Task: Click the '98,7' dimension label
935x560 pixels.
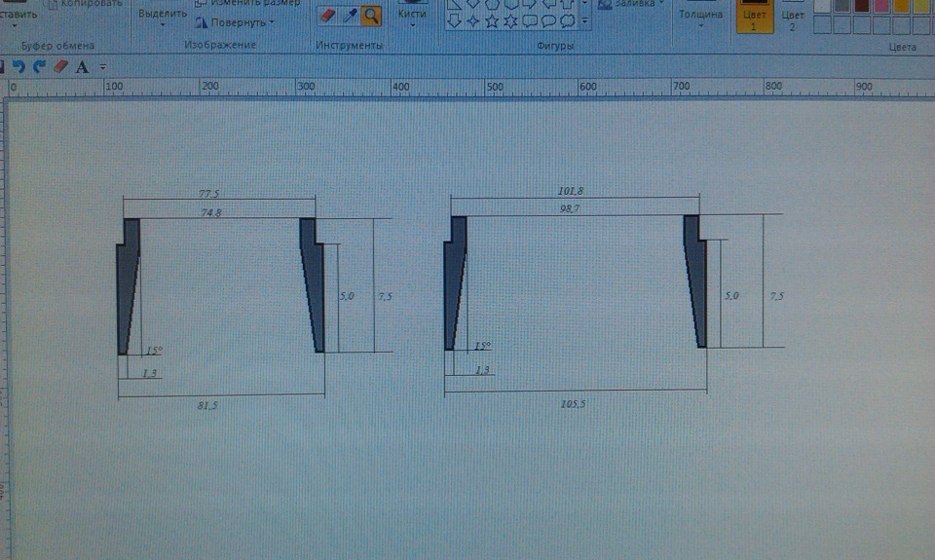Action: click(570, 208)
